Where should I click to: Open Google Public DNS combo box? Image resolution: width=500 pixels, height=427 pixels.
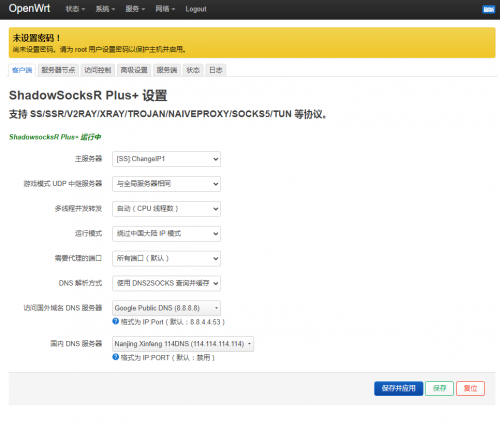[x=166, y=308]
